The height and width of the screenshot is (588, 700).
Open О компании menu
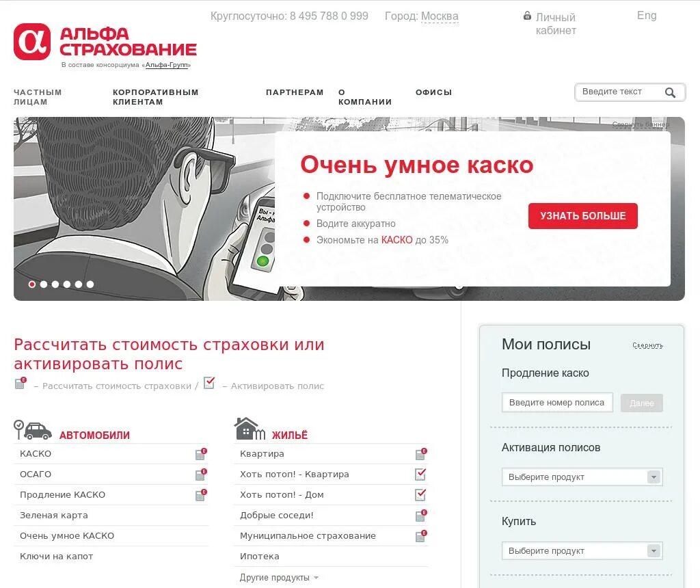pyautogui.click(x=365, y=97)
